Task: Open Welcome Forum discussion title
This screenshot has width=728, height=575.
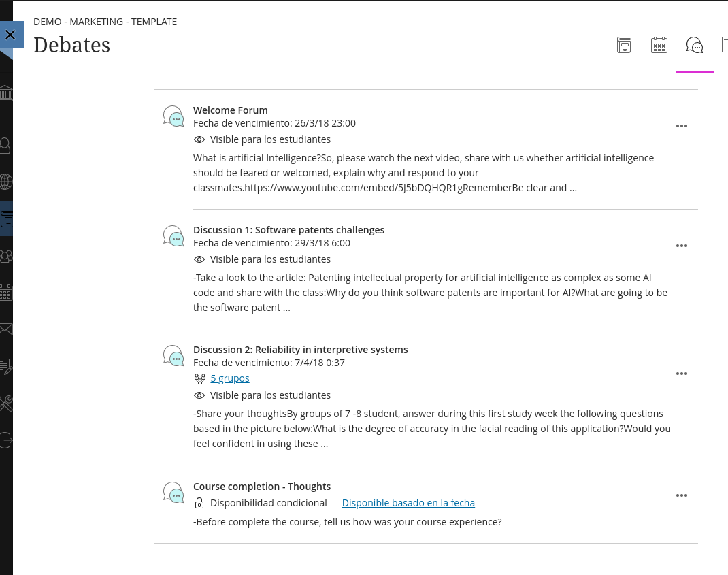Action: (230, 110)
